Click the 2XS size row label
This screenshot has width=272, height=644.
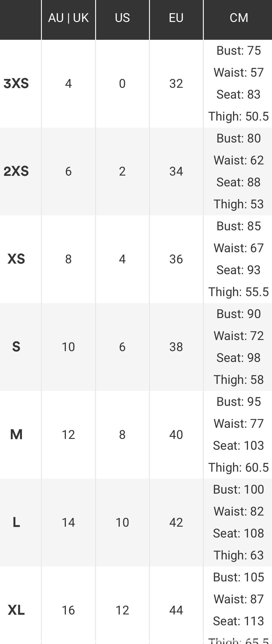(x=16, y=171)
